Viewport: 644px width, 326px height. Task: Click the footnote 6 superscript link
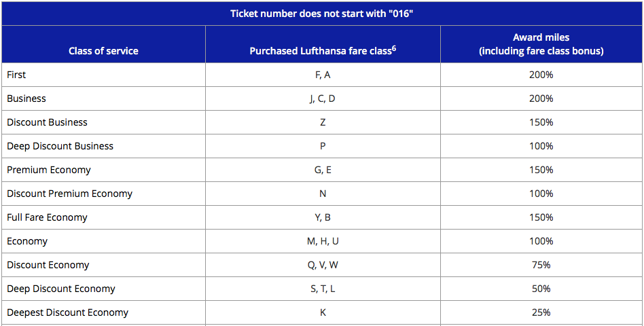[395, 48]
